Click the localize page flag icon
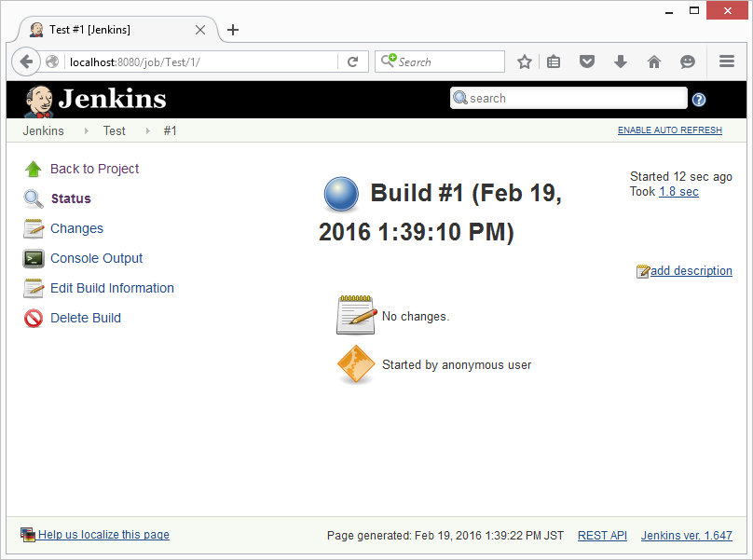 coord(28,535)
